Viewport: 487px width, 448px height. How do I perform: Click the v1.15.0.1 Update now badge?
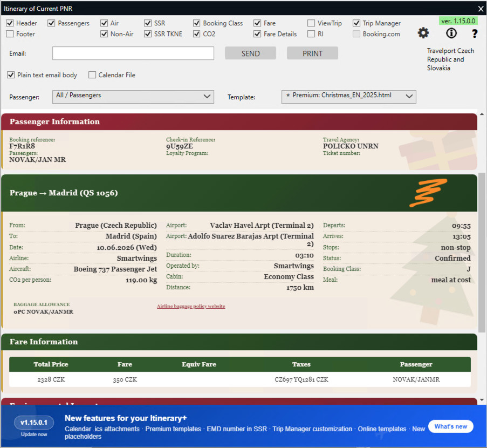[x=34, y=426]
